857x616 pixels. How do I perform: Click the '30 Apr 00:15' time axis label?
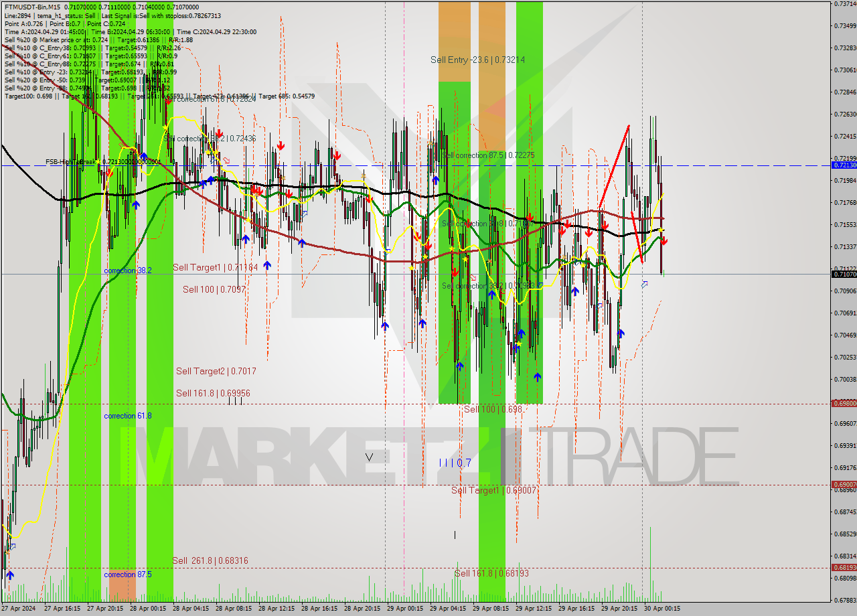(x=662, y=609)
